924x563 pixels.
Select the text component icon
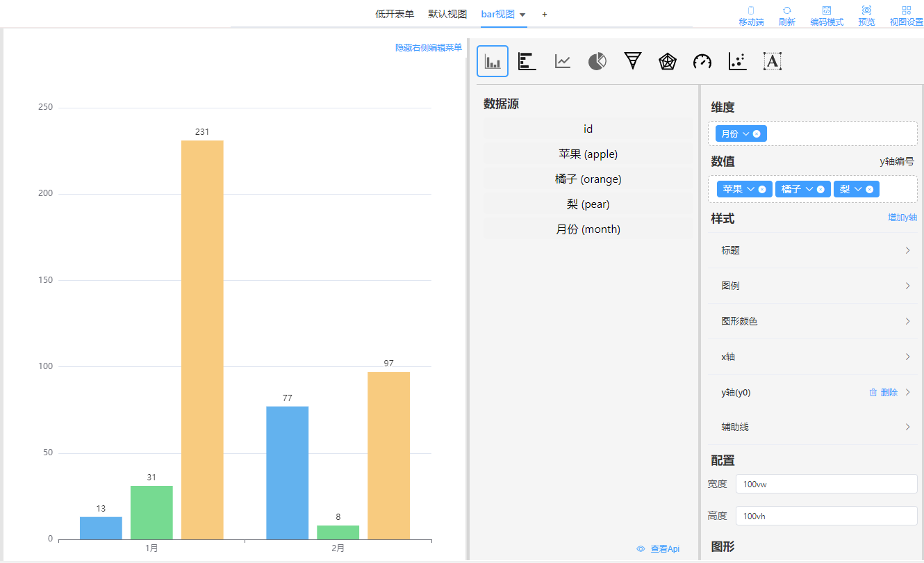tap(773, 61)
